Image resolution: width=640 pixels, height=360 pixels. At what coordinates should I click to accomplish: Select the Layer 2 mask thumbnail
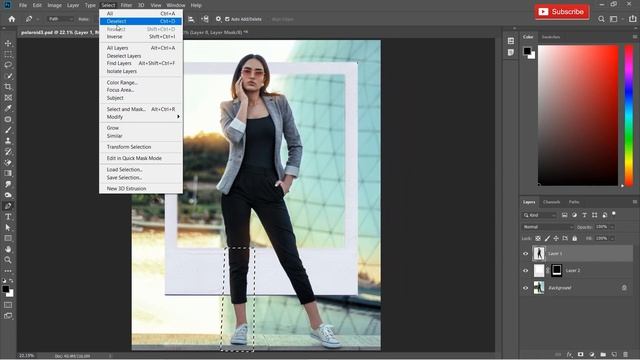point(556,271)
